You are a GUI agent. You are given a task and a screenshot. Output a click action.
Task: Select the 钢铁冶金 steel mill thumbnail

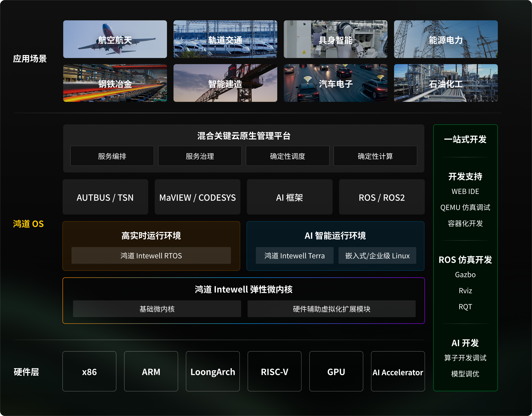115,83
